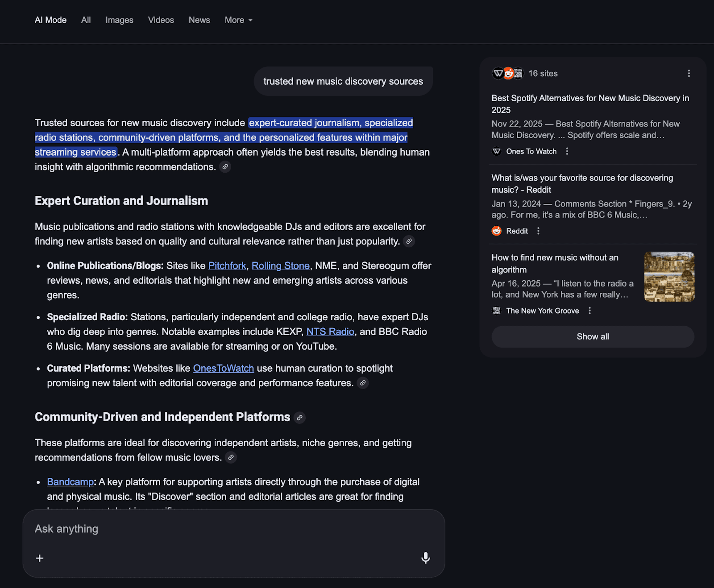Click 'The New York Groove' source name
The image size is (714, 588).
(543, 311)
